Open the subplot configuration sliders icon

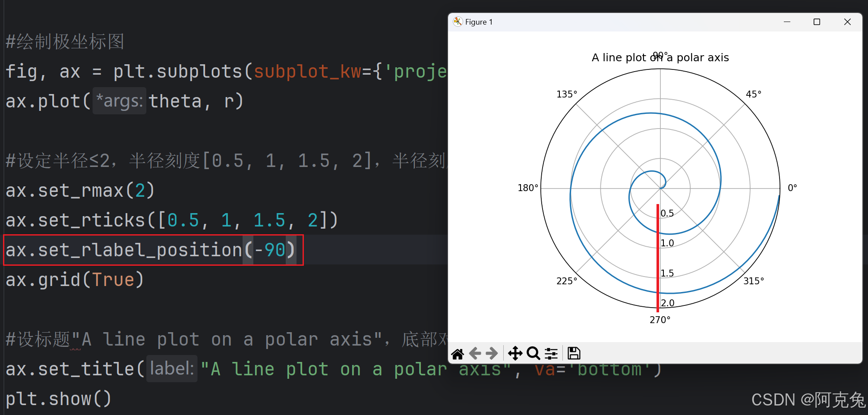(551, 353)
